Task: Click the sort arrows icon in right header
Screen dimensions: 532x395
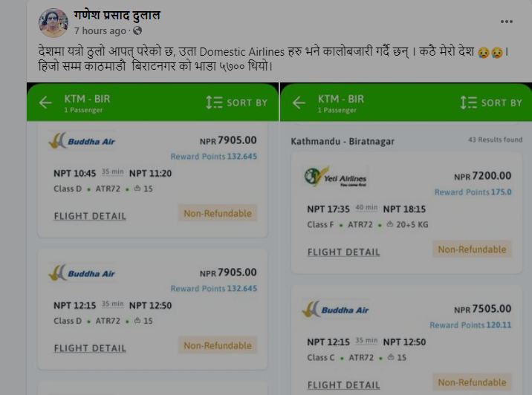Action: [x=468, y=102]
